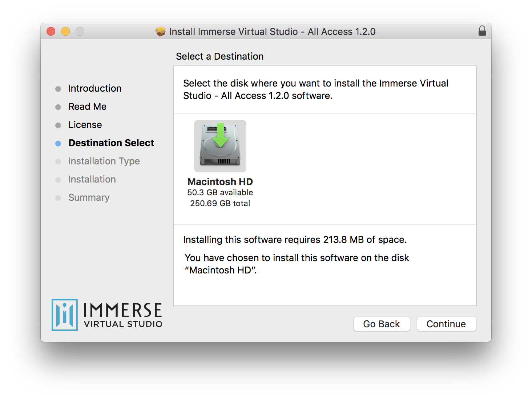This screenshot has width=532, height=400.
Task: Click the Continue button
Action: (446, 324)
